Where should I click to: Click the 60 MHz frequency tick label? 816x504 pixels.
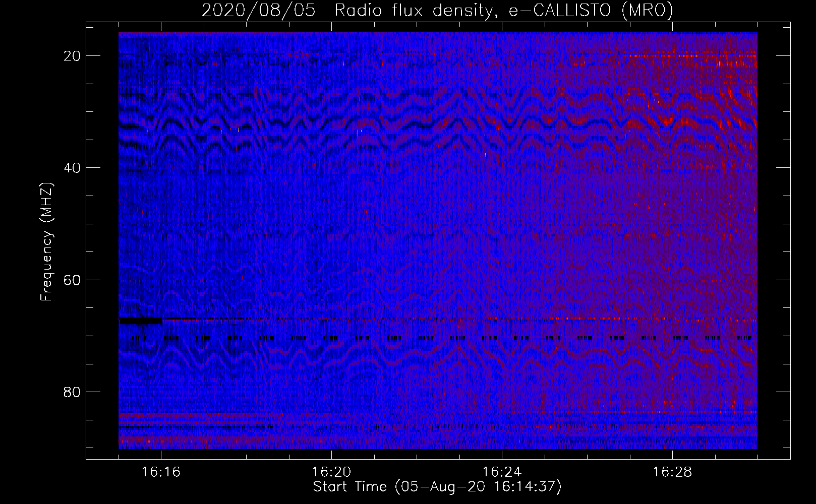pos(72,280)
